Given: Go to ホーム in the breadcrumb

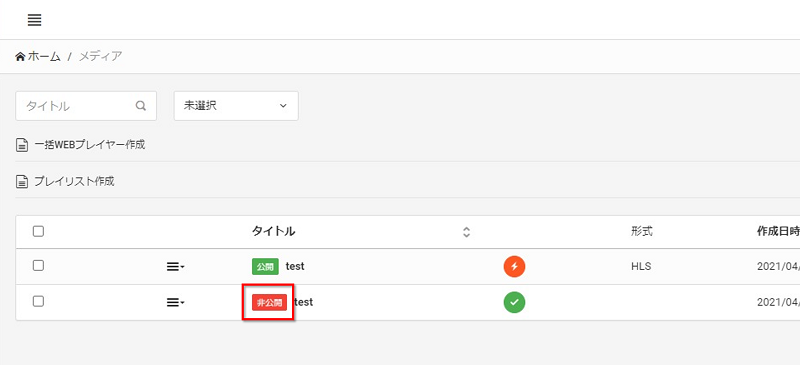Looking at the screenshot, I should click(x=44, y=56).
